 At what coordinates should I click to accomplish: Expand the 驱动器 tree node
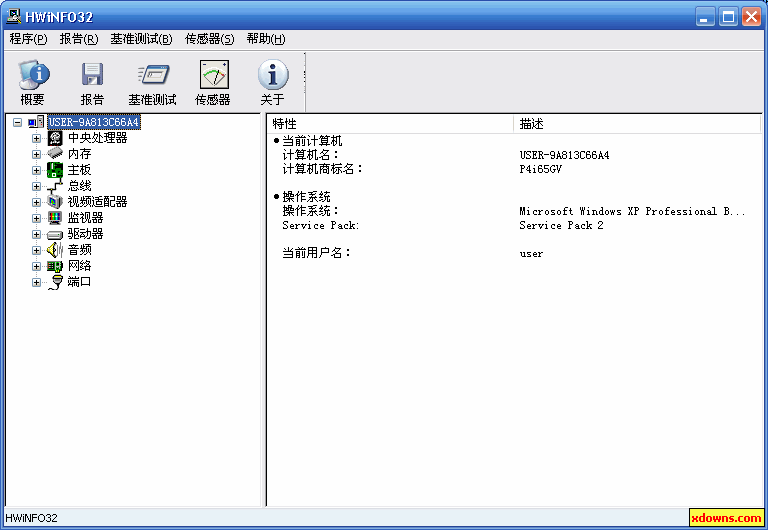coord(36,234)
